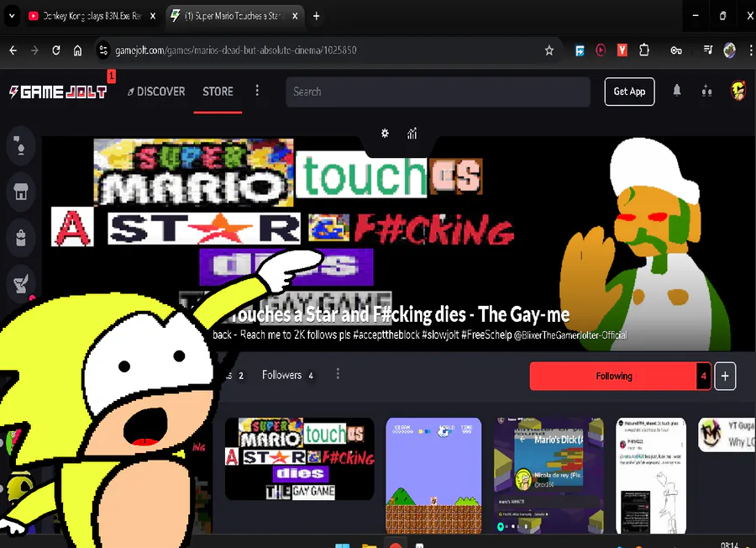756x548 pixels.
Task: Open the Mario level gameplay screenshot thumbnail
Action: 433,475
